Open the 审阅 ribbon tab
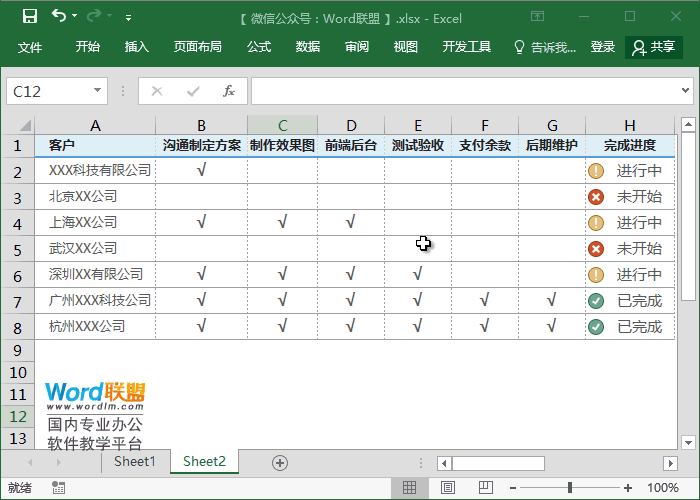 pyautogui.click(x=357, y=46)
